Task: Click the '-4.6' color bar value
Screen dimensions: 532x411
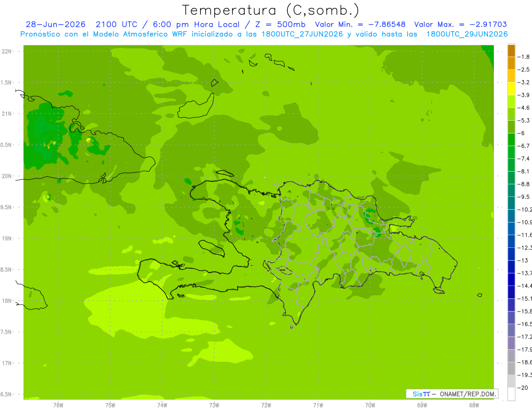Action: point(524,108)
